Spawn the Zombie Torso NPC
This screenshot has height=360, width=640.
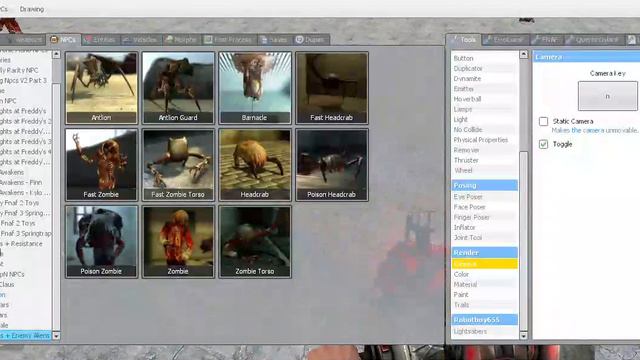coord(255,242)
